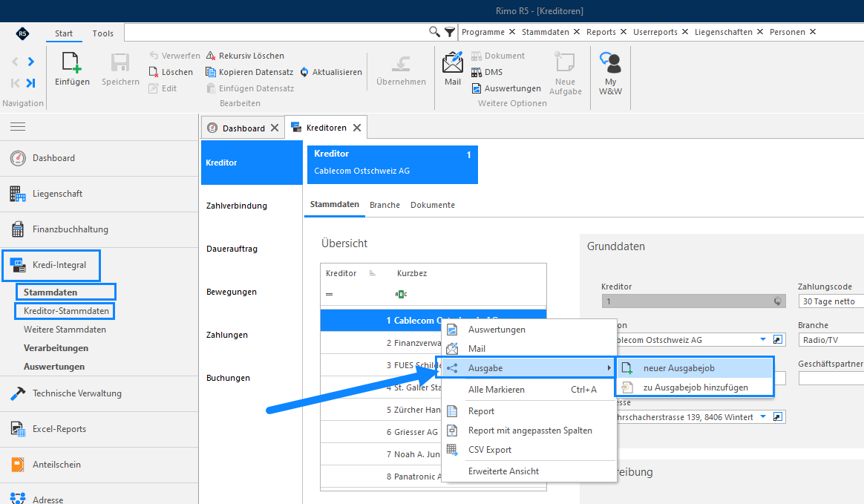Click the search magnifier icon

[x=435, y=32]
